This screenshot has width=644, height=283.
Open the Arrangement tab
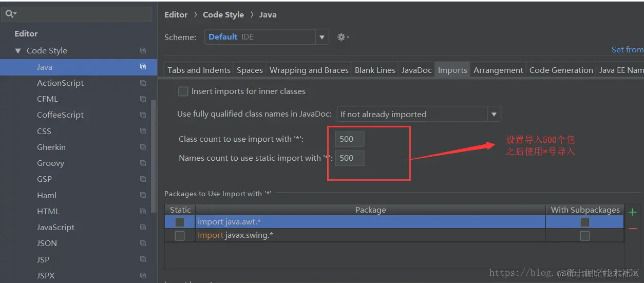tap(498, 70)
